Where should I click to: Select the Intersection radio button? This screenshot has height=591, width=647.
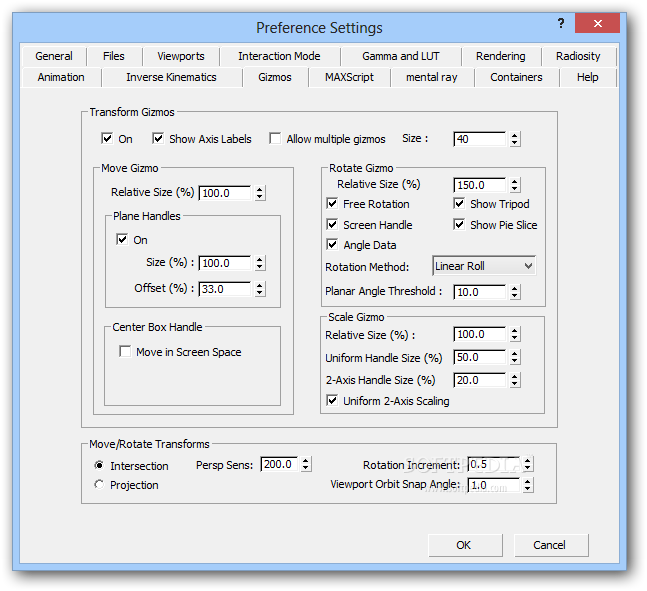pos(99,465)
